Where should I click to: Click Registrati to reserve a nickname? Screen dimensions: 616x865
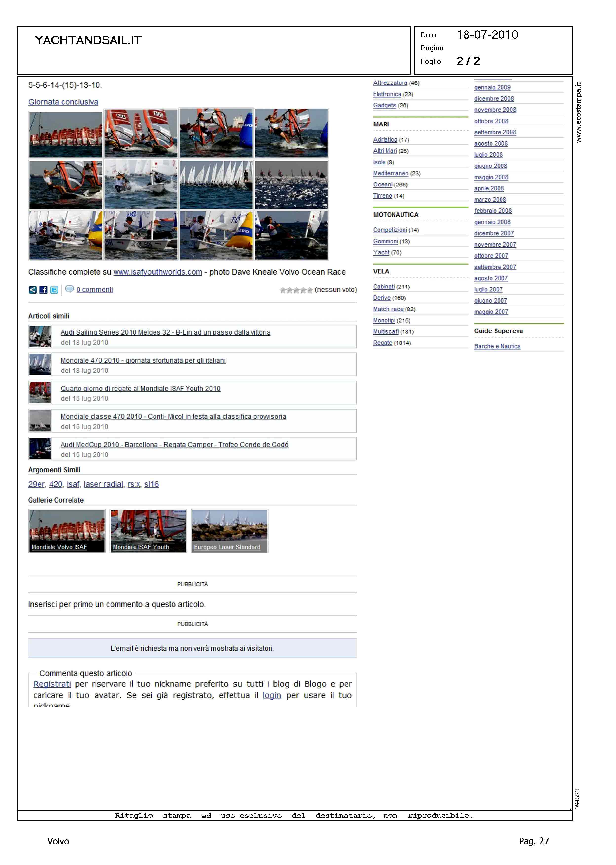point(52,684)
